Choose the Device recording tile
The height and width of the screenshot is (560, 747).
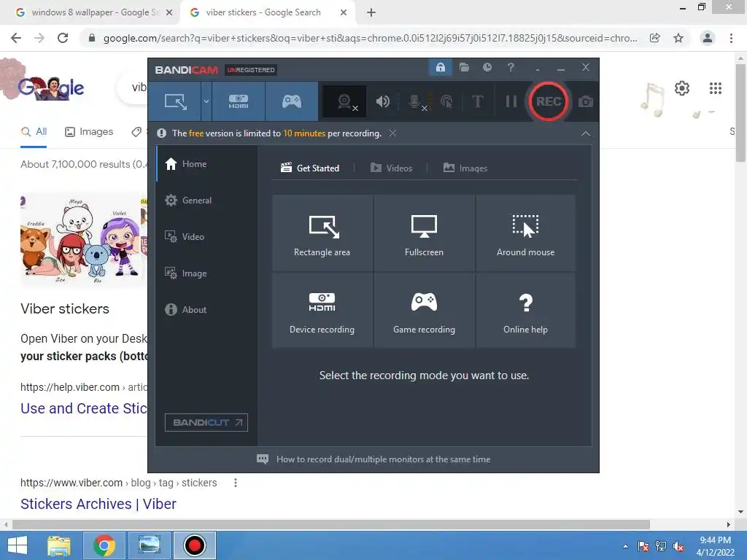[322, 311]
